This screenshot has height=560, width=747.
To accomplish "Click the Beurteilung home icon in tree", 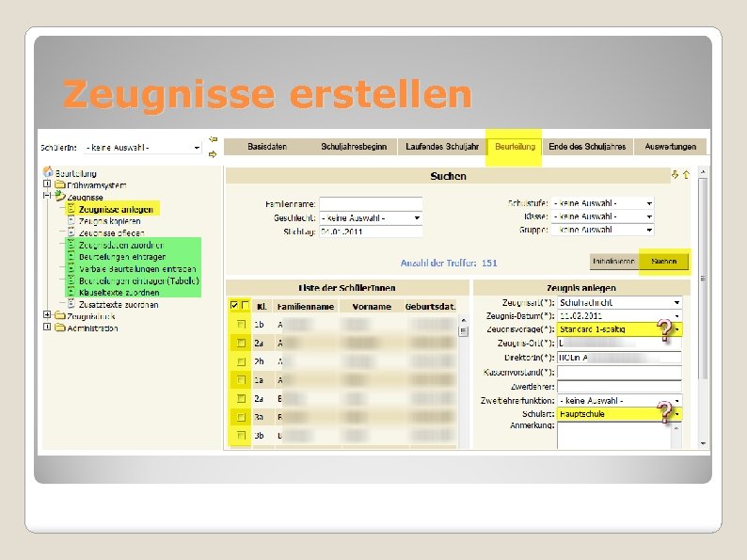I will point(48,172).
